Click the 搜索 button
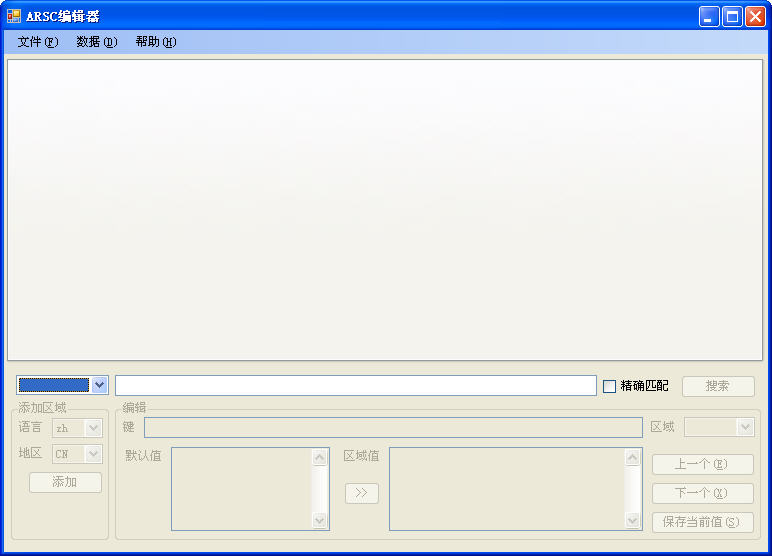The image size is (772, 556). (x=718, y=386)
